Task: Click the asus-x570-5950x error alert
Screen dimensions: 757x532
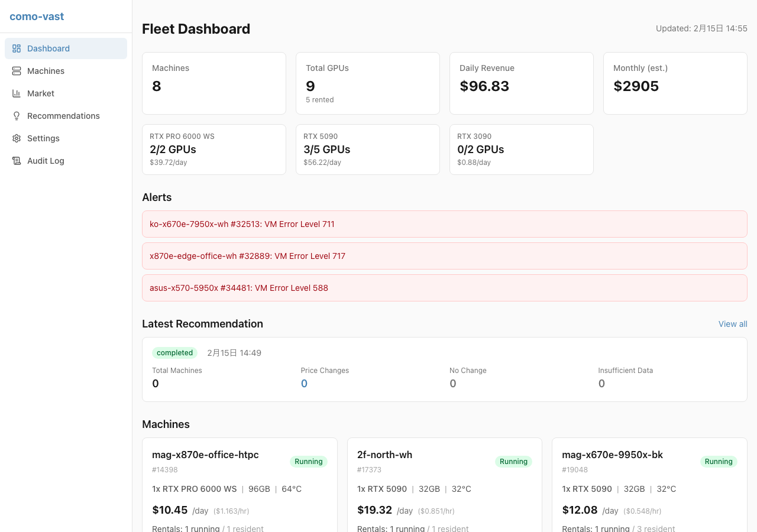Action: pyautogui.click(x=445, y=288)
